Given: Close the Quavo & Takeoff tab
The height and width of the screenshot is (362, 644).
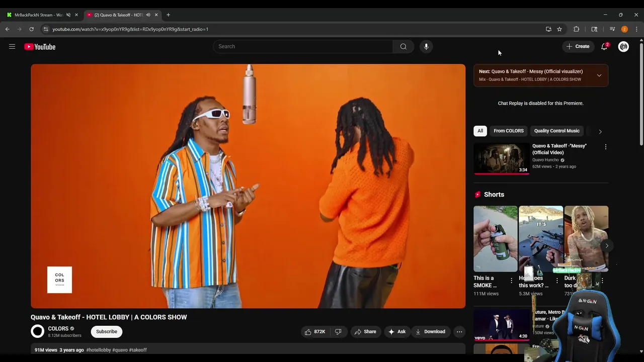Looking at the screenshot, I should point(156,15).
